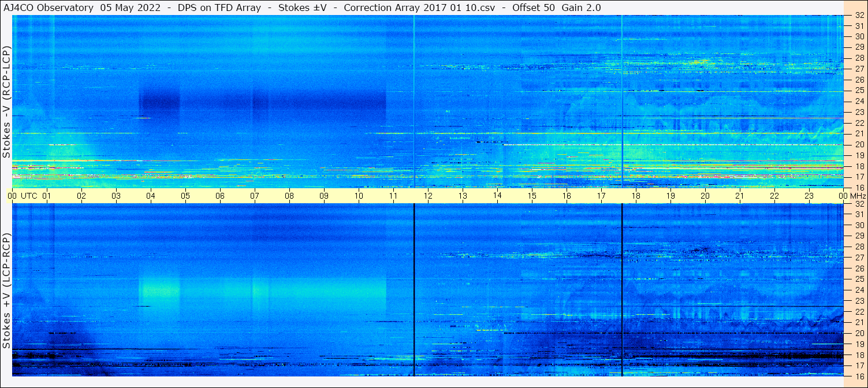
Task: Click the black data gap line after 17 UTC in Stokes +V
Action: point(622,290)
